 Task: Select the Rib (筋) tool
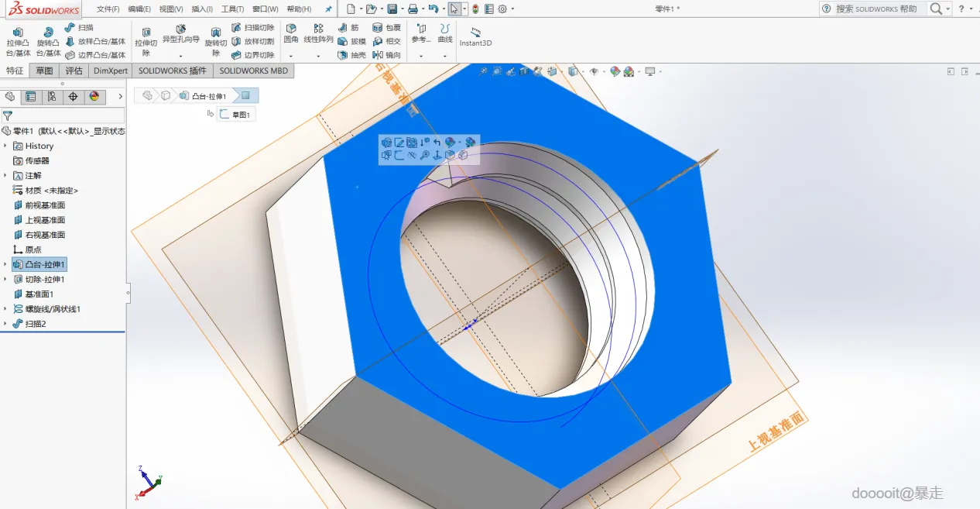(348, 27)
